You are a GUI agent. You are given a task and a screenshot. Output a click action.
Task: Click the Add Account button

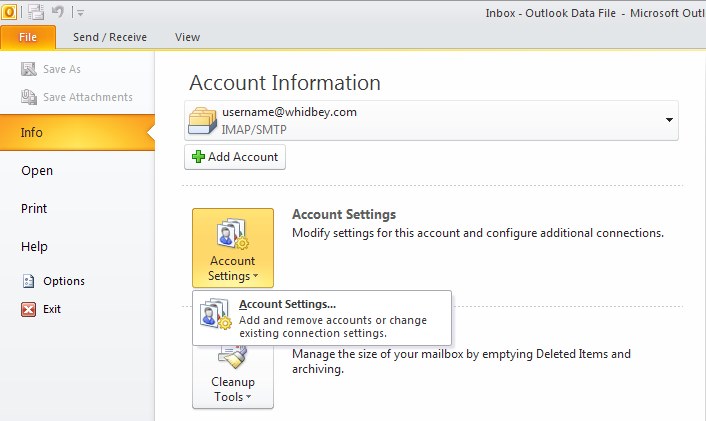click(x=235, y=157)
